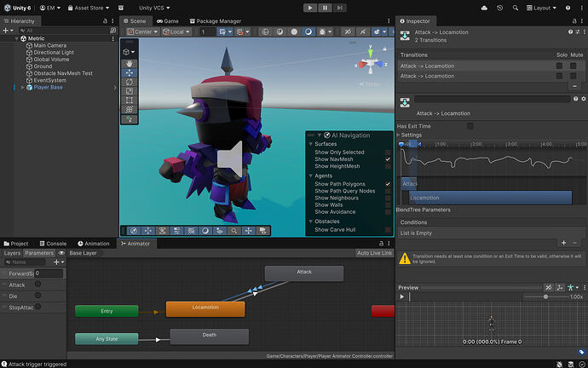Enable Show Walls checkbox
The height and width of the screenshot is (368, 588).
tap(388, 205)
